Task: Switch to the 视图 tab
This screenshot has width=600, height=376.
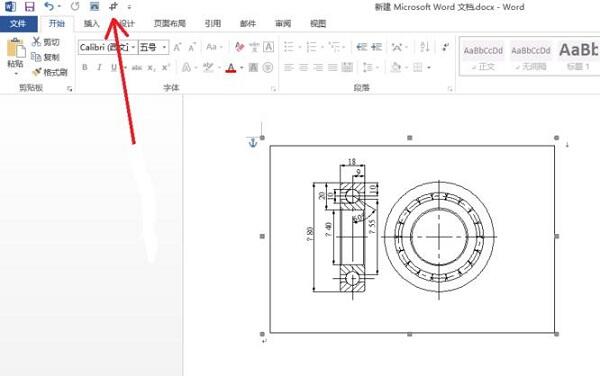Action: 318,24
